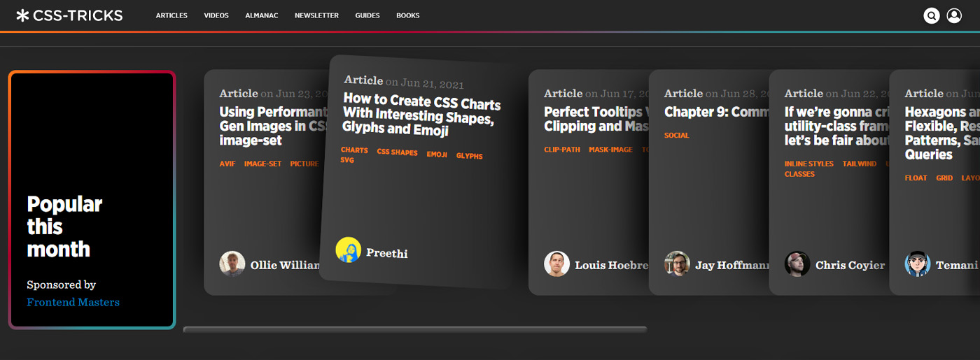Select the TAILWIND tag

(859, 164)
